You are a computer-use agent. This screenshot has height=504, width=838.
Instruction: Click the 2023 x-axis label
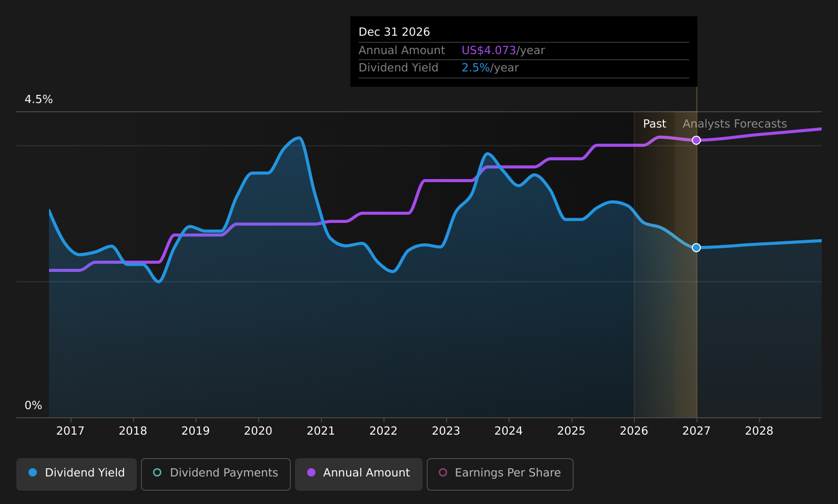coord(446,431)
